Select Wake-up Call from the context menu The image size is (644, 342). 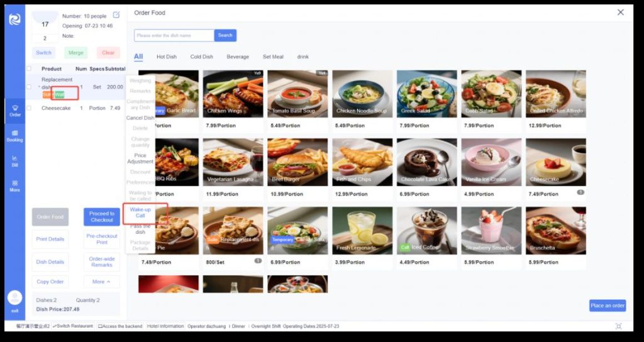pos(140,212)
